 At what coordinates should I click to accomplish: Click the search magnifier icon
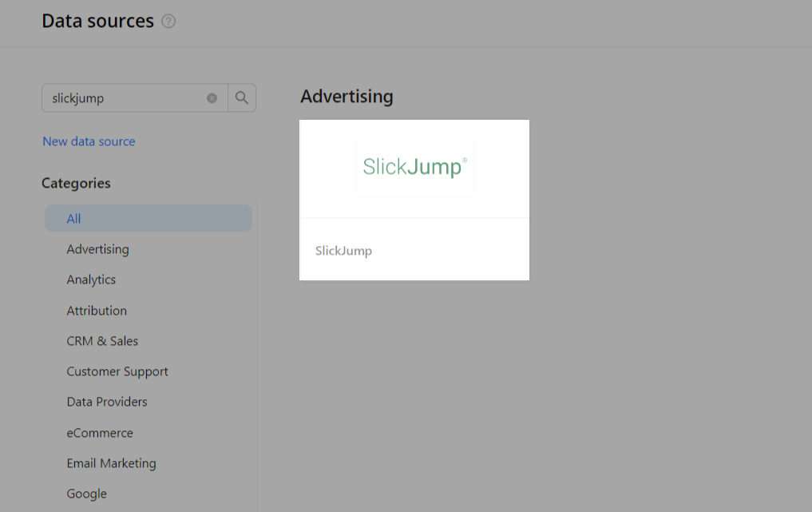pos(242,97)
